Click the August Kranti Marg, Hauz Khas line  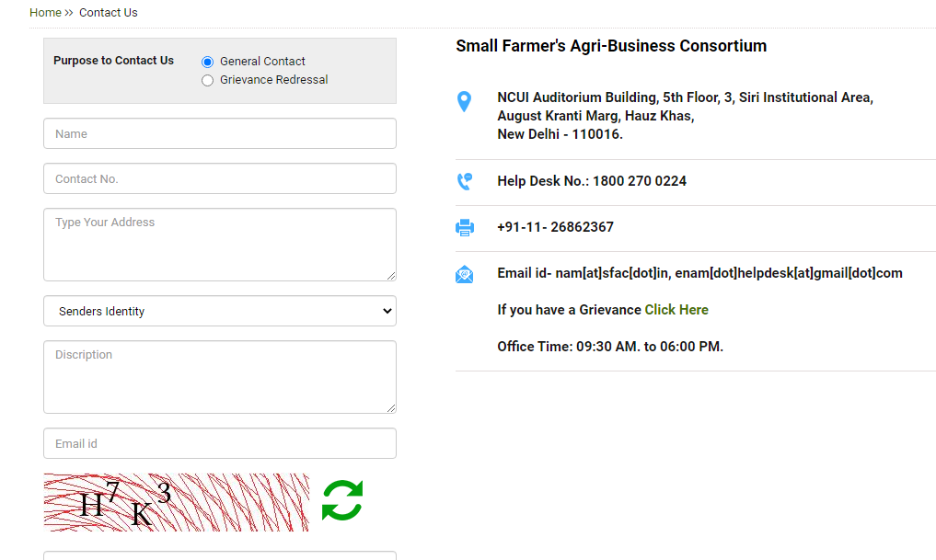pyautogui.click(x=595, y=116)
